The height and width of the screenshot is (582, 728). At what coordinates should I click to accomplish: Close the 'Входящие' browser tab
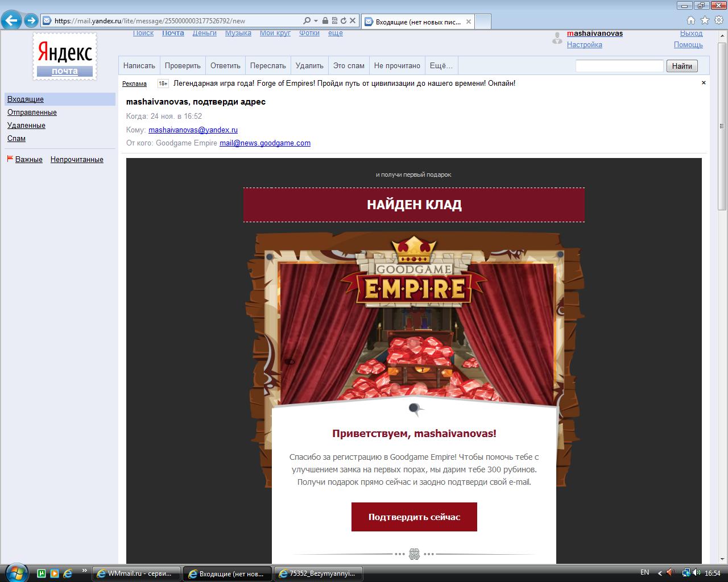coord(469,22)
